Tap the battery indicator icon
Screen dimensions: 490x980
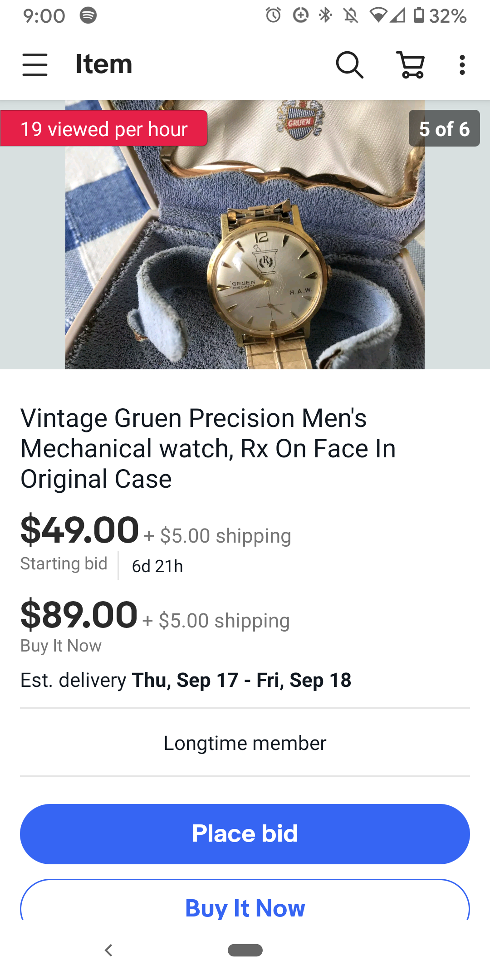(419, 15)
